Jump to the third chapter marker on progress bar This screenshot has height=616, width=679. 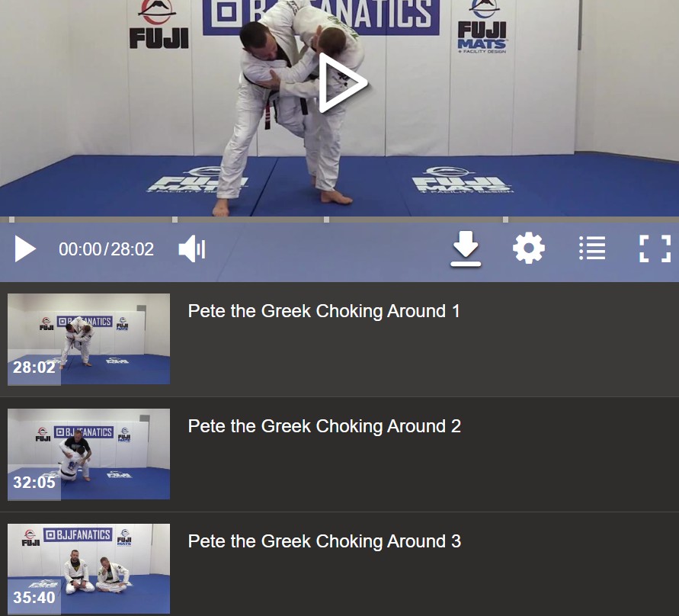[x=326, y=220]
